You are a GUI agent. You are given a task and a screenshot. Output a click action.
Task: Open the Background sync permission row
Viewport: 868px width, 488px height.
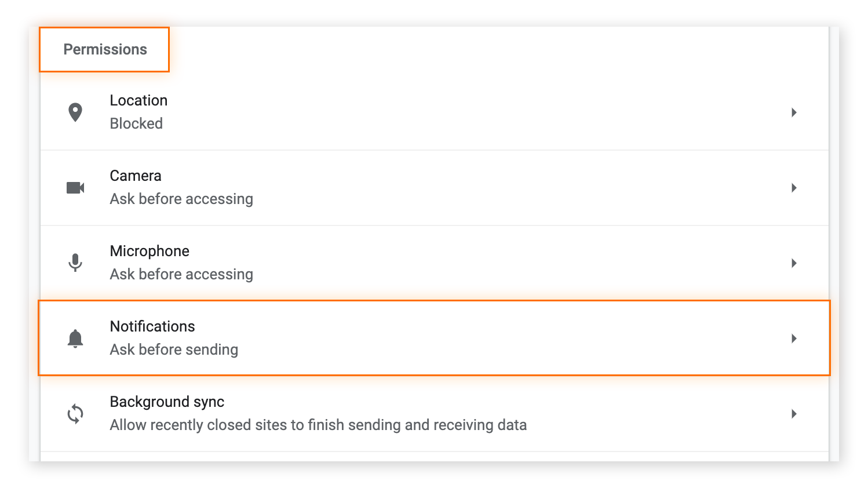point(406,413)
